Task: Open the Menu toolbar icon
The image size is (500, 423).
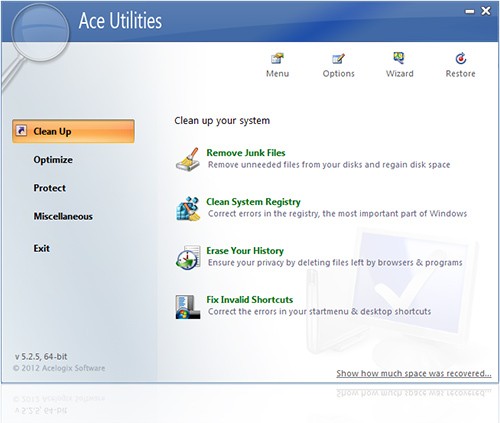Action: point(277,58)
